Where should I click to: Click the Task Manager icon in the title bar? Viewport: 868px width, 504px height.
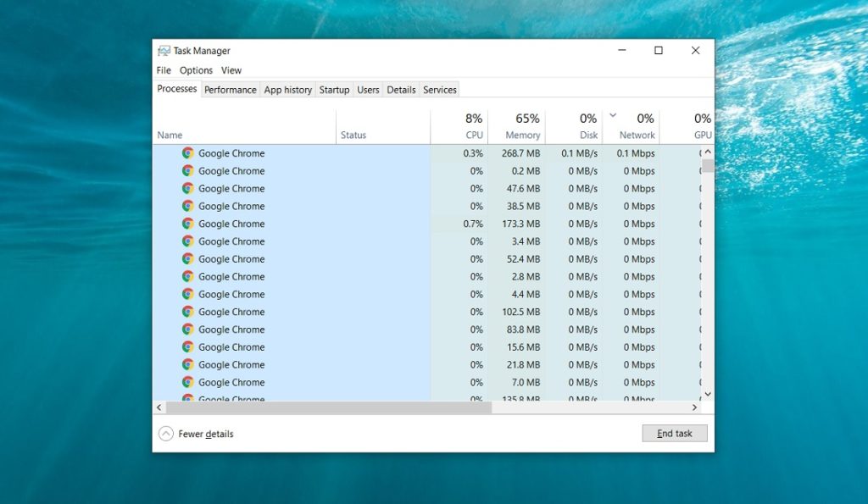pyautogui.click(x=165, y=50)
